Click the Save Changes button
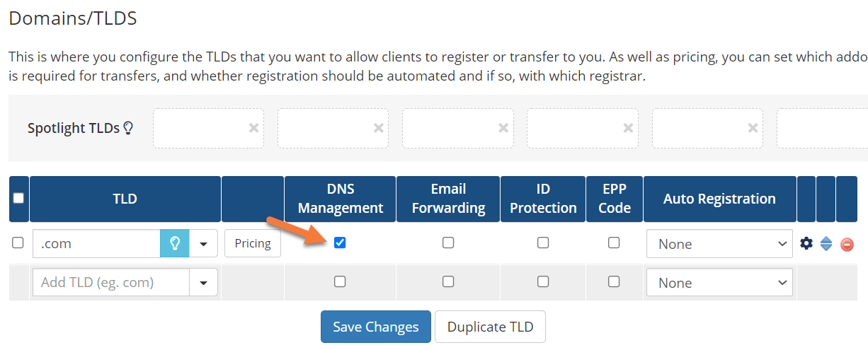The height and width of the screenshot is (350, 868). [375, 327]
